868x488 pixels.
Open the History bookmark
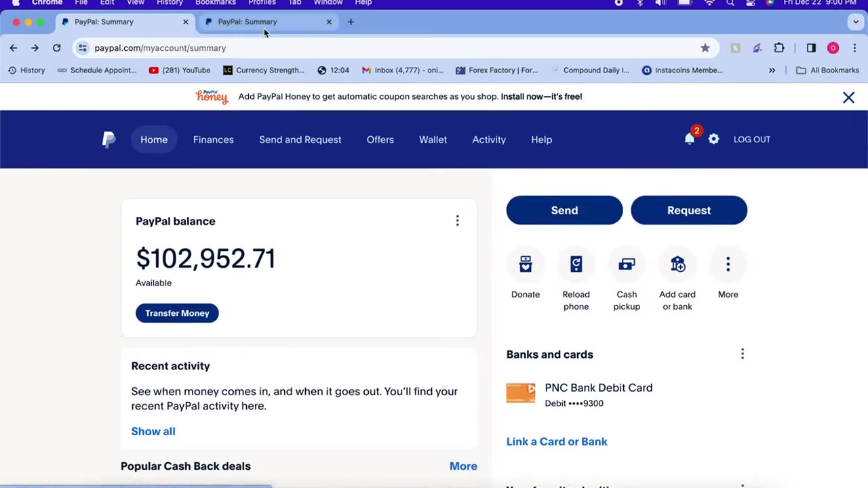click(x=26, y=70)
